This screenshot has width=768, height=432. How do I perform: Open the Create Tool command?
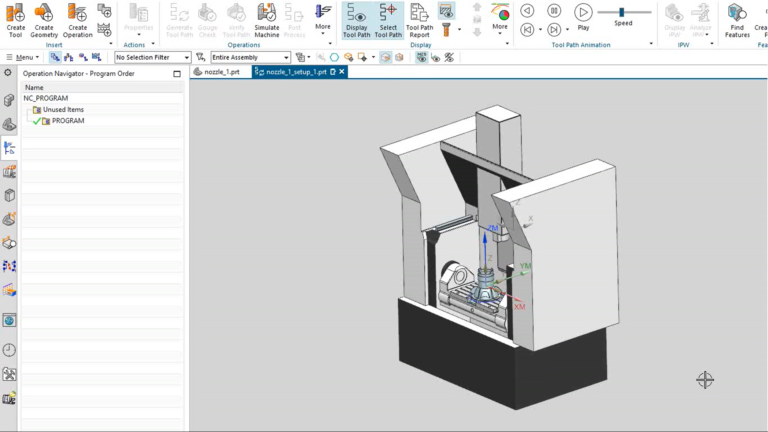tap(16, 20)
